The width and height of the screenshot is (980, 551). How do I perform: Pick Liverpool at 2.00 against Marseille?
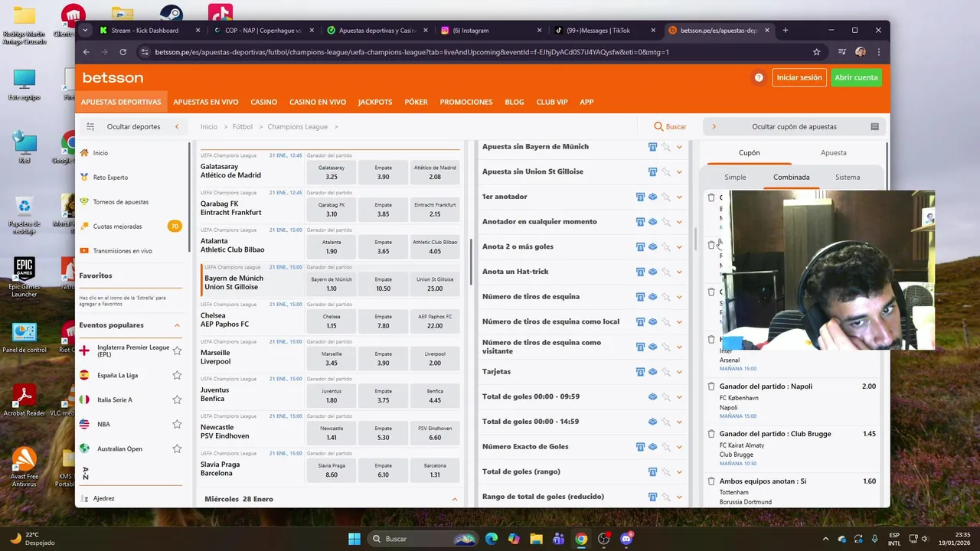click(435, 358)
